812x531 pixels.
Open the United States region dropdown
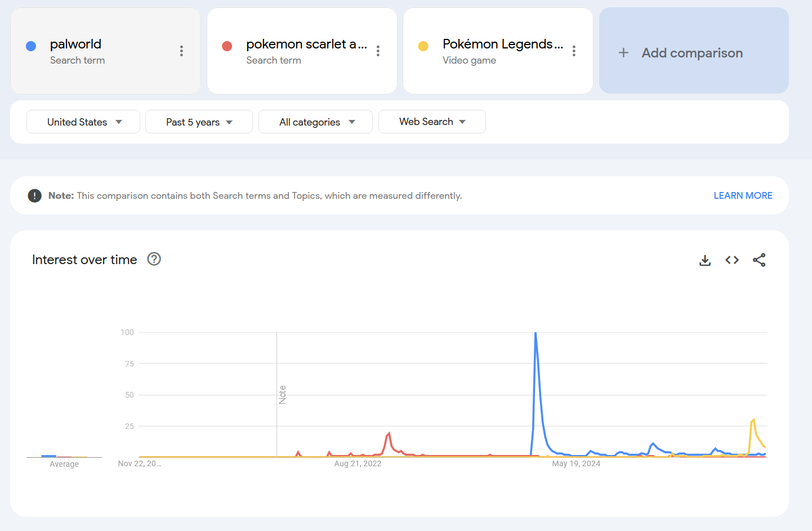[83, 122]
